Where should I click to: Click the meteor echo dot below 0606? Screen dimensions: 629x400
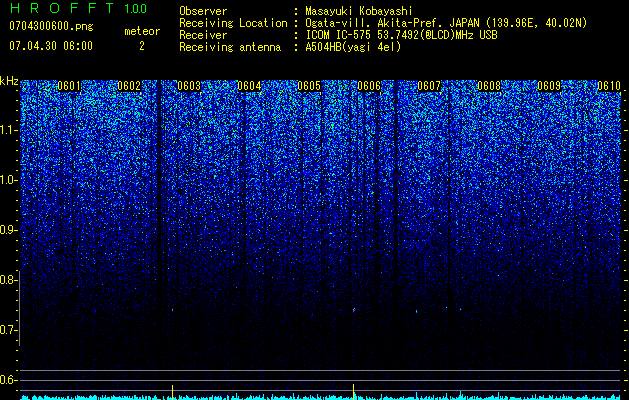(x=354, y=310)
